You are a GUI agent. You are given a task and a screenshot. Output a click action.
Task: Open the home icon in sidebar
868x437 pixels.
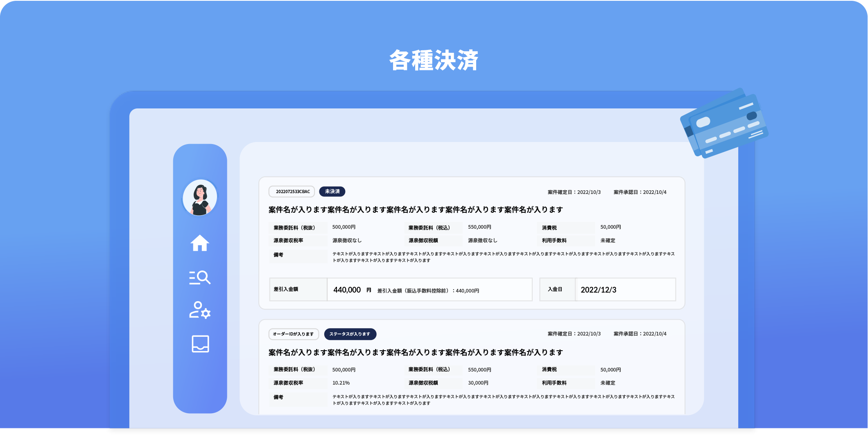(200, 243)
